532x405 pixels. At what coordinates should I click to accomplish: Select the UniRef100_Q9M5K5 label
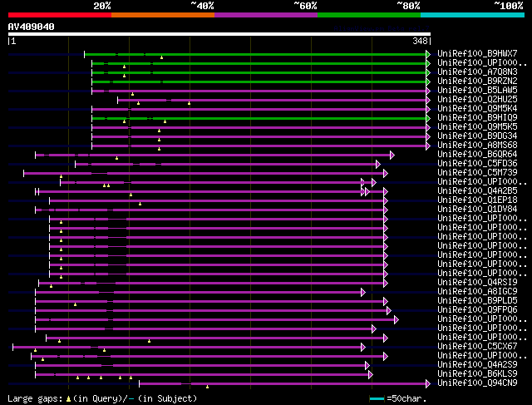pos(477,126)
